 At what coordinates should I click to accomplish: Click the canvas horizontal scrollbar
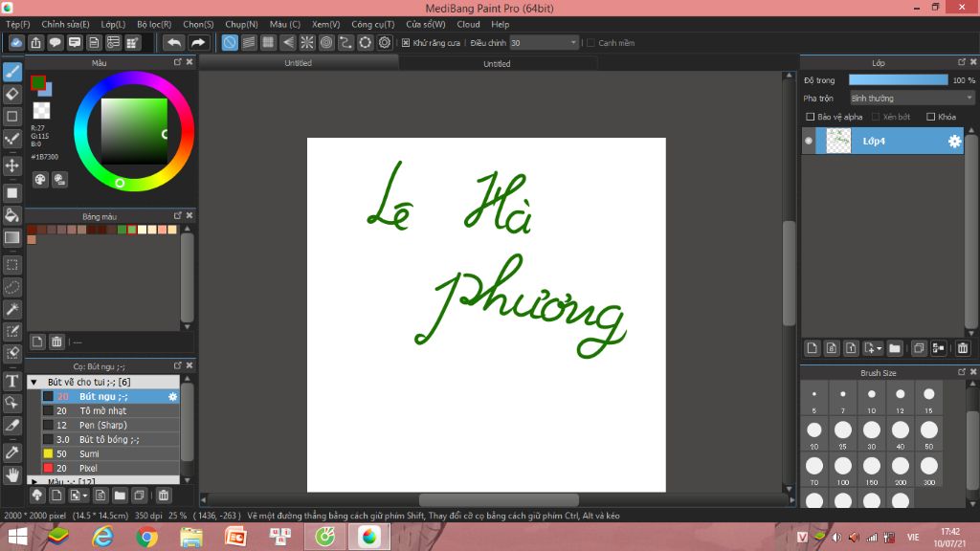point(499,499)
